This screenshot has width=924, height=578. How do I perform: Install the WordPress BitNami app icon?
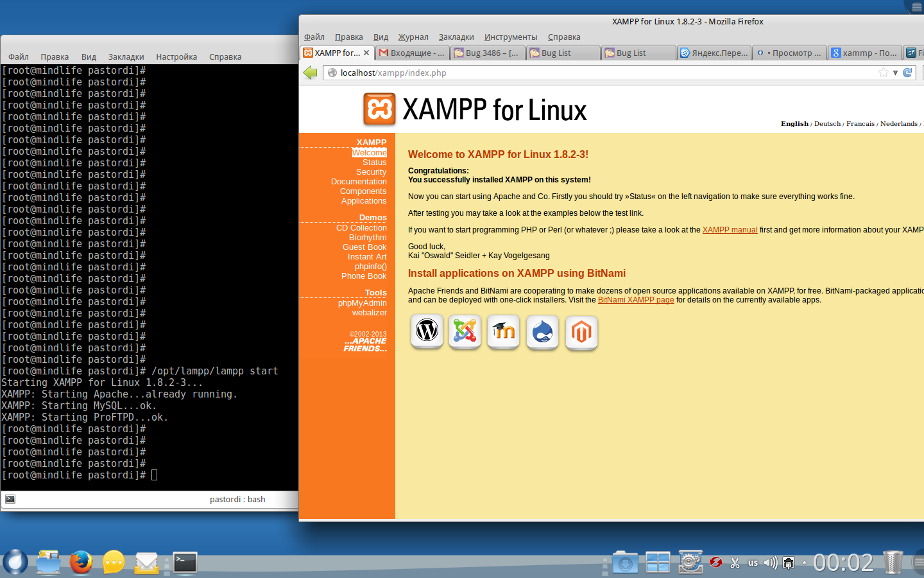tap(427, 331)
